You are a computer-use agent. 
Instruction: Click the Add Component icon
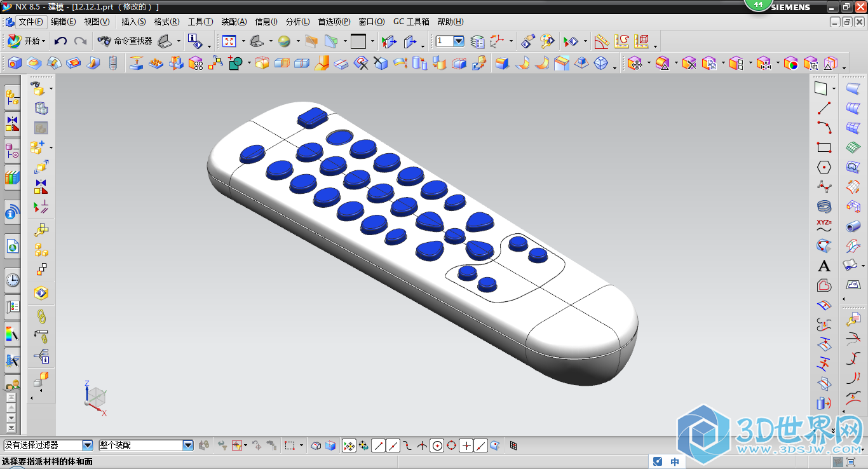point(38,147)
